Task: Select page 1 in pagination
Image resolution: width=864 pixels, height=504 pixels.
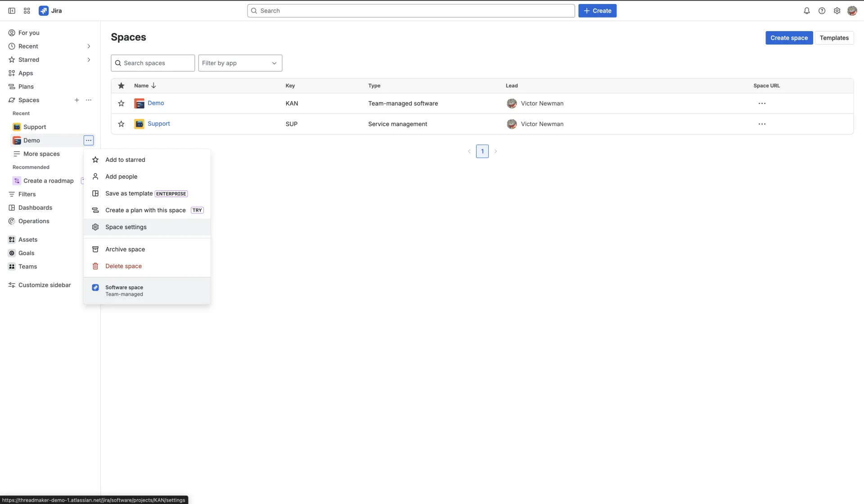Action: (x=482, y=151)
